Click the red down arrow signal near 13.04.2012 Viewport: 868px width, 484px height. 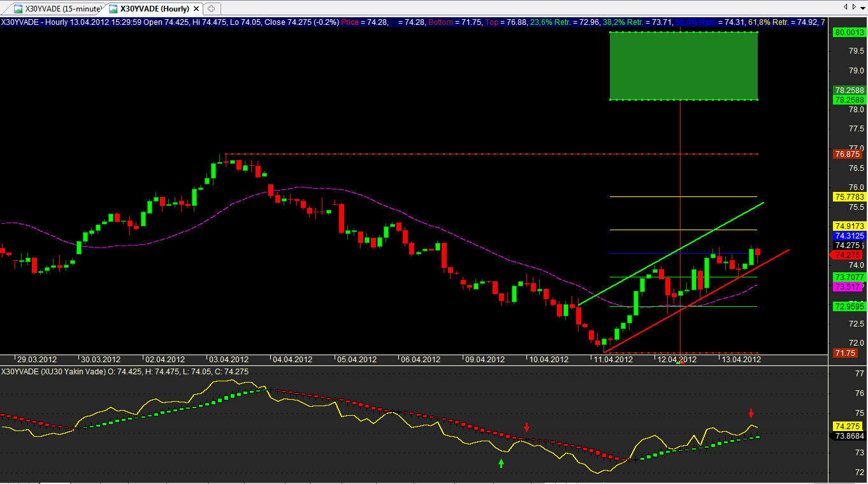click(x=751, y=413)
